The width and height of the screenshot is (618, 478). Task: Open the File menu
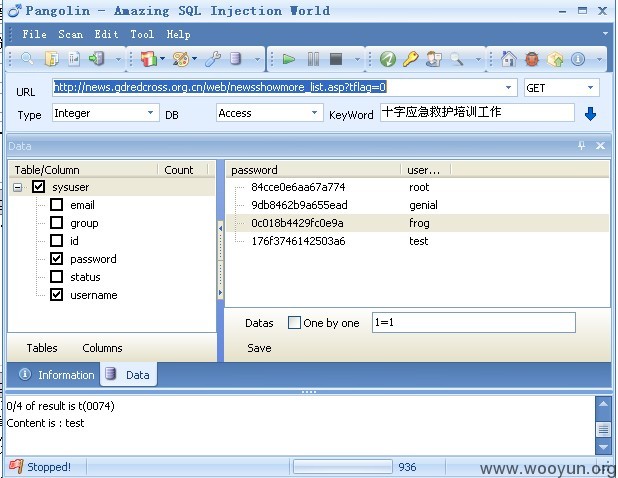34,34
